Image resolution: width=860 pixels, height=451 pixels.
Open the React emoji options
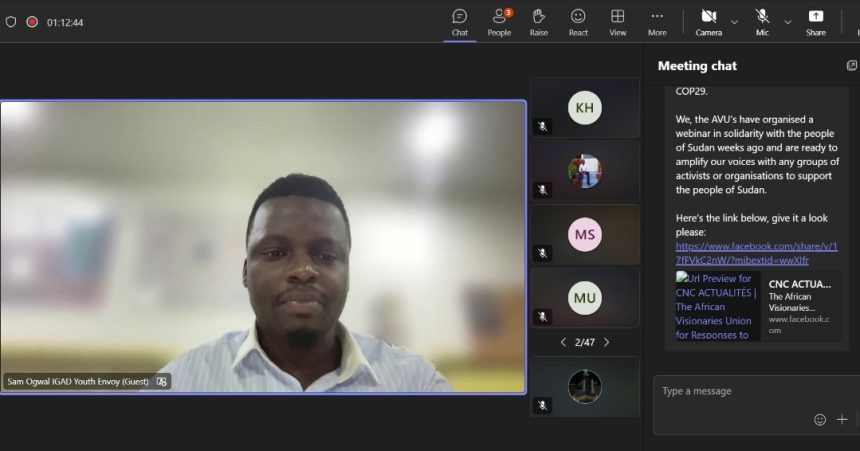578,22
